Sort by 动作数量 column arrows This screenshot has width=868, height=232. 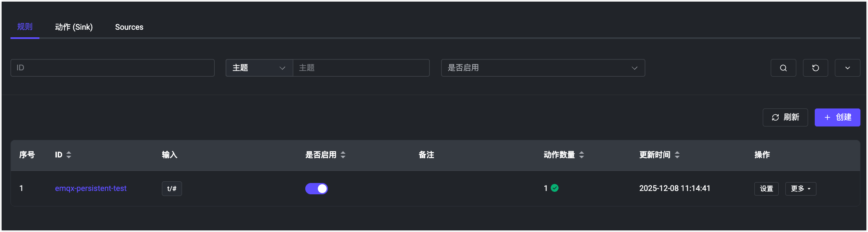click(x=582, y=155)
